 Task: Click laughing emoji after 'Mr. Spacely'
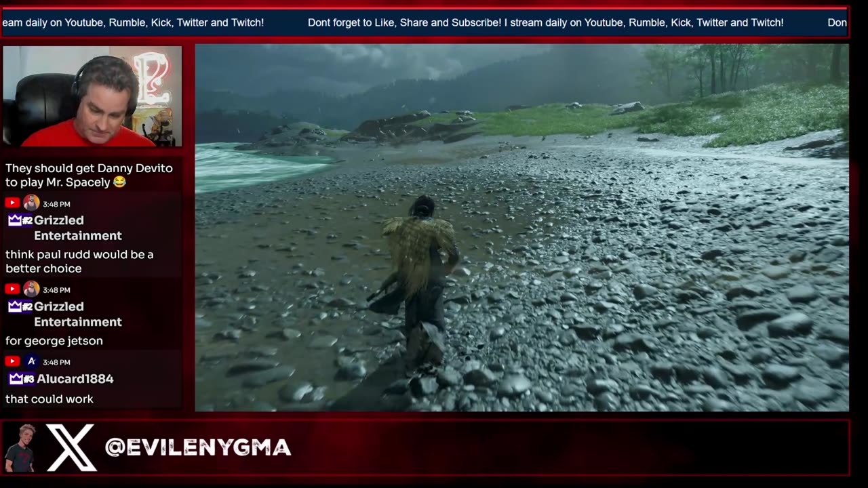[119, 182]
